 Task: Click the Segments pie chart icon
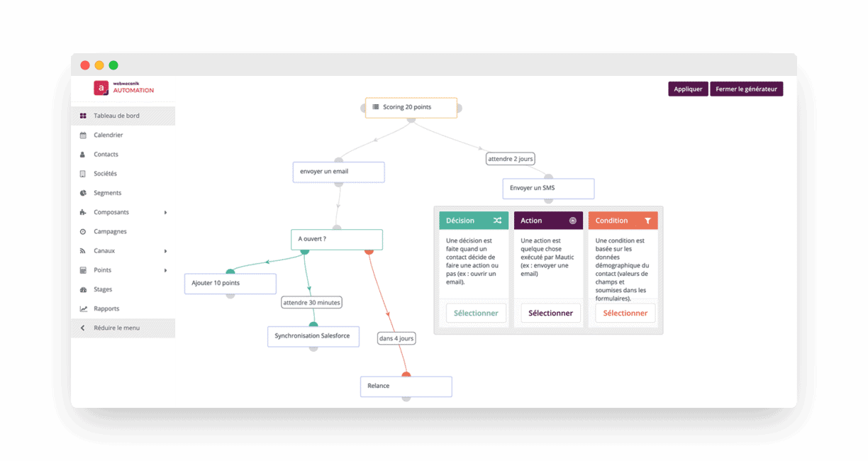83,193
